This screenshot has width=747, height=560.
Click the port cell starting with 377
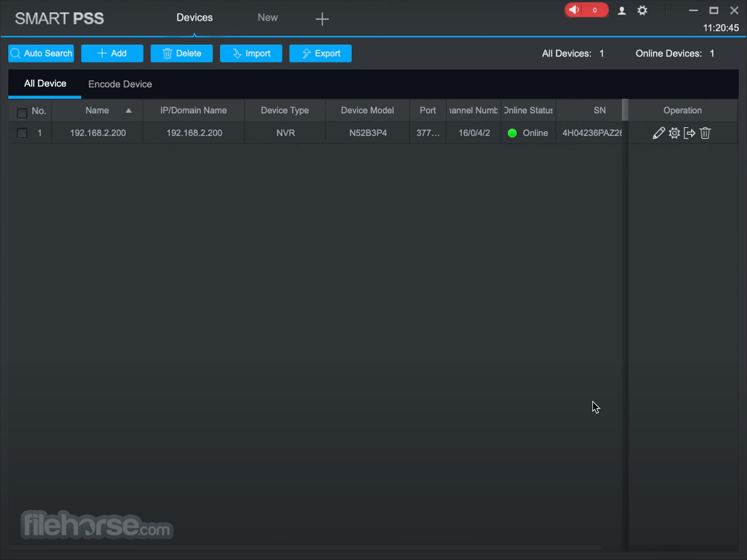coord(428,133)
